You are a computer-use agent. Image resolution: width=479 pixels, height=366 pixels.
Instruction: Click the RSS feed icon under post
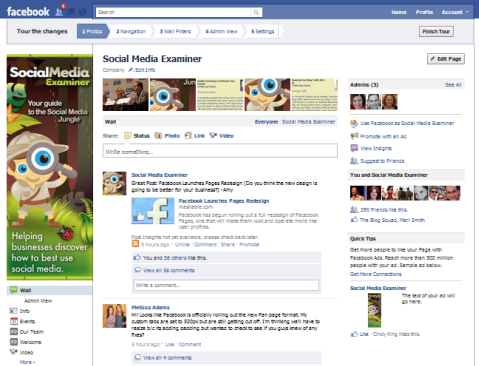pyautogui.click(x=135, y=244)
